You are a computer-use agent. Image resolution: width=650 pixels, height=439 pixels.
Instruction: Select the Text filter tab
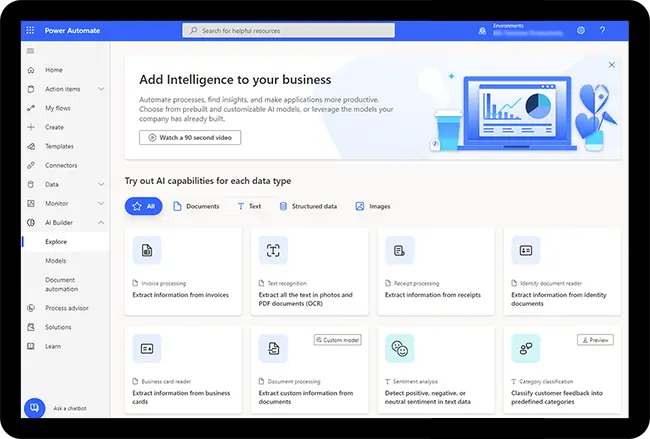(x=249, y=206)
